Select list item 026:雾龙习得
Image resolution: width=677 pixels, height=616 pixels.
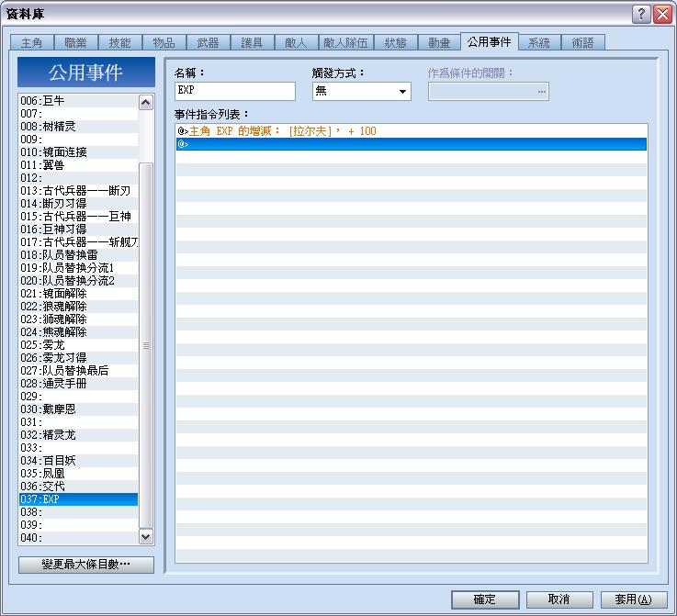coord(79,358)
